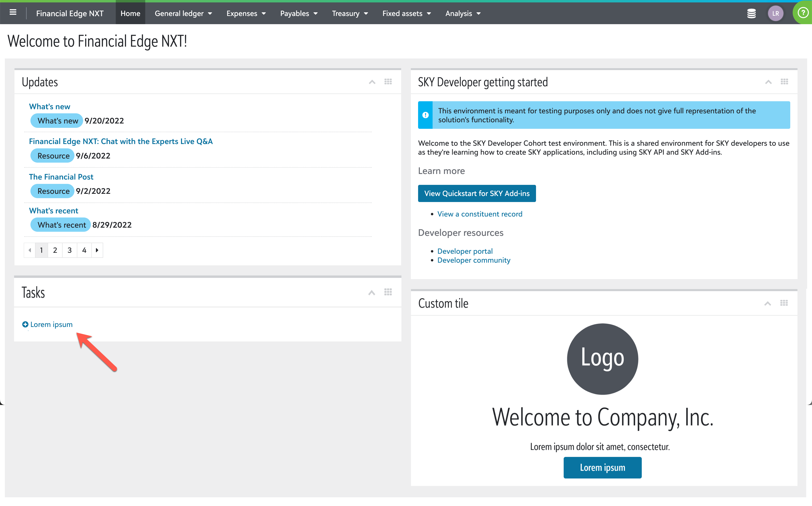The image size is (812, 506).
Task: Open the Treasury dropdown menu
Action: 349,13
